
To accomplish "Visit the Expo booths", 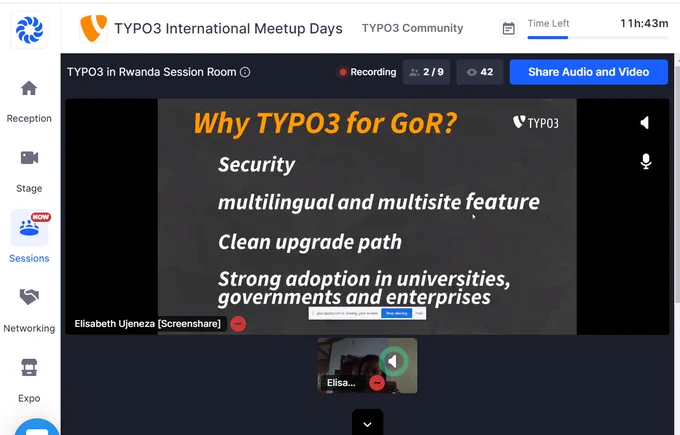I will click(29, 381).
